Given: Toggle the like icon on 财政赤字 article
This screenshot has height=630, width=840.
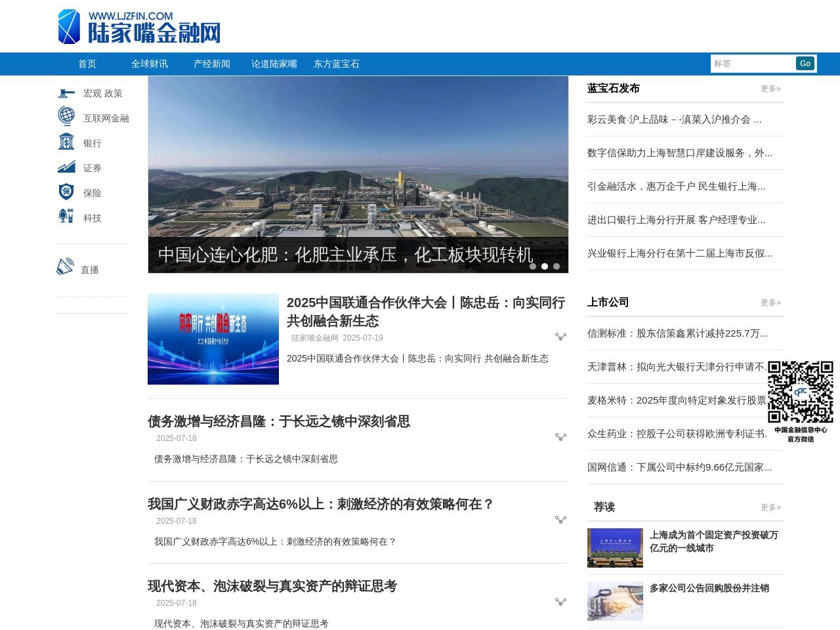Looking at the screenshot, I should click(x=561, y=519).
